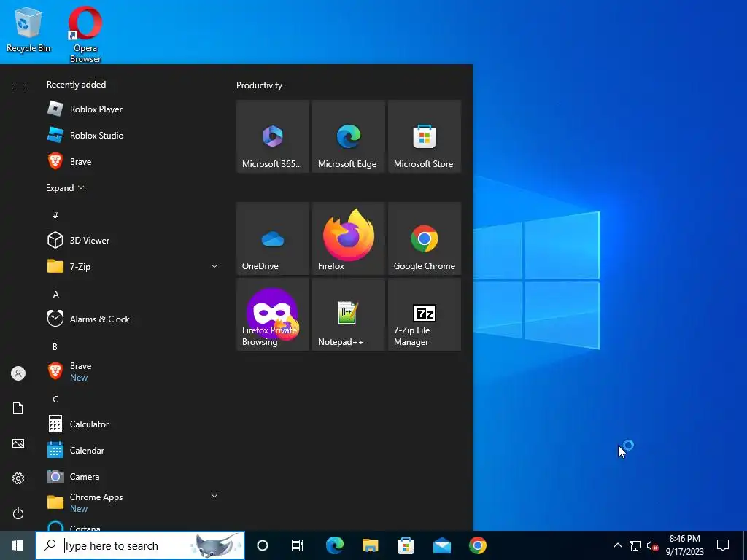The image size is (747, 560).
Task: Launch Brave marked New under B
Action: [132, 371]
